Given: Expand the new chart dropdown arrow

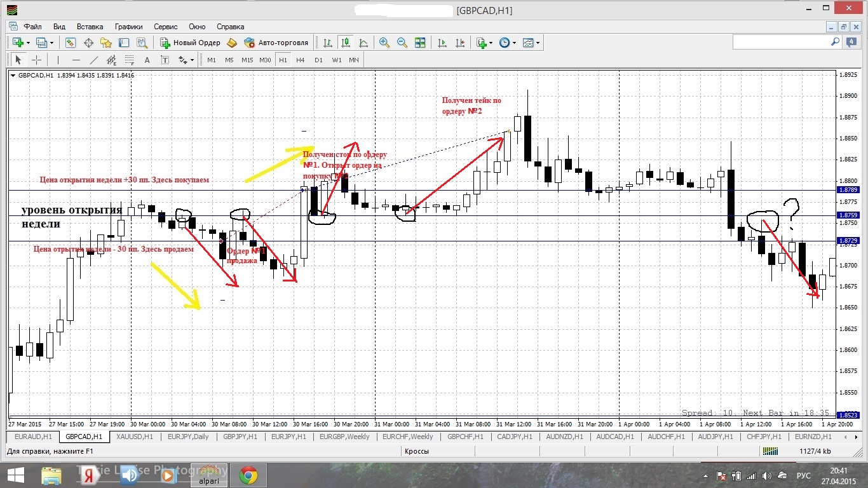Looking at the screenshot, I should pyautogui.click(x=28, y=43).
